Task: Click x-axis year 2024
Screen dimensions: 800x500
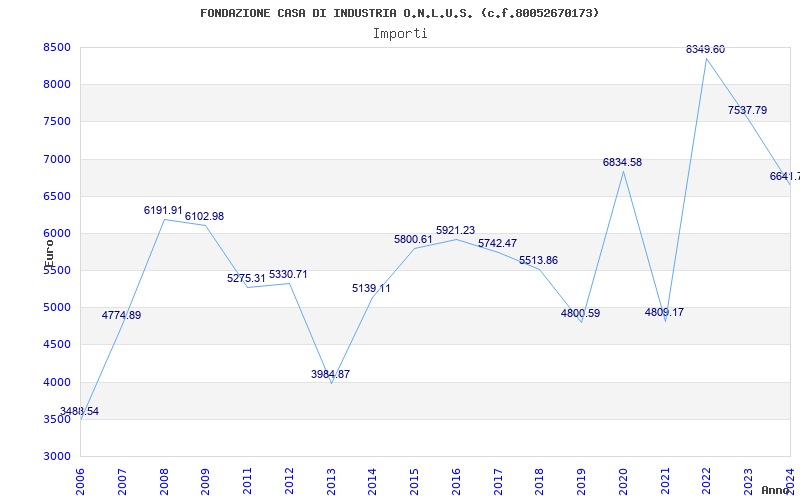Action: point(790,481)
